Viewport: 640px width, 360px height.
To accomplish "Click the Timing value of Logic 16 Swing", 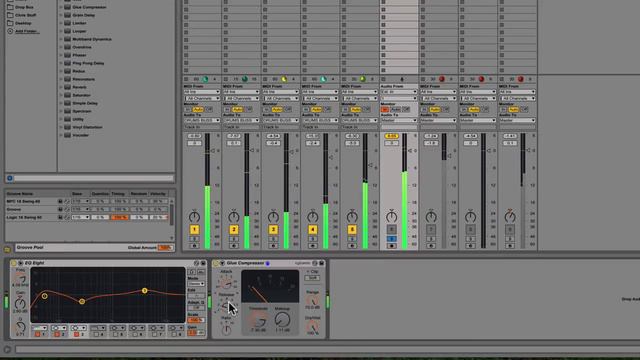I will (x=120, y=217).
